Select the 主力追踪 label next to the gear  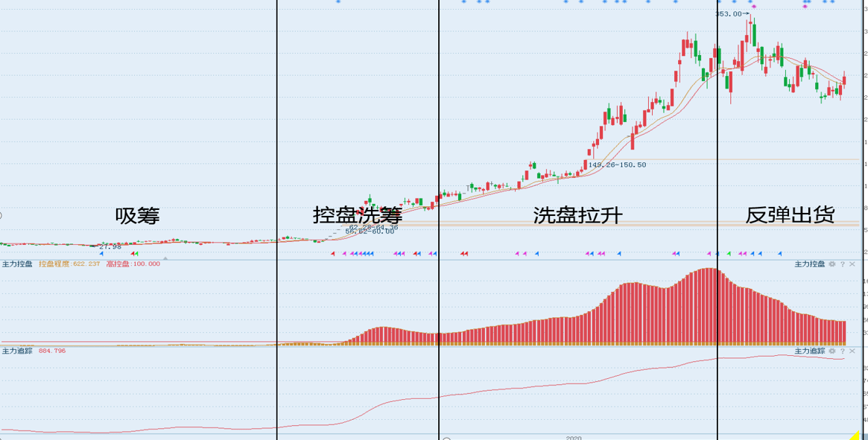coord(809,351)
